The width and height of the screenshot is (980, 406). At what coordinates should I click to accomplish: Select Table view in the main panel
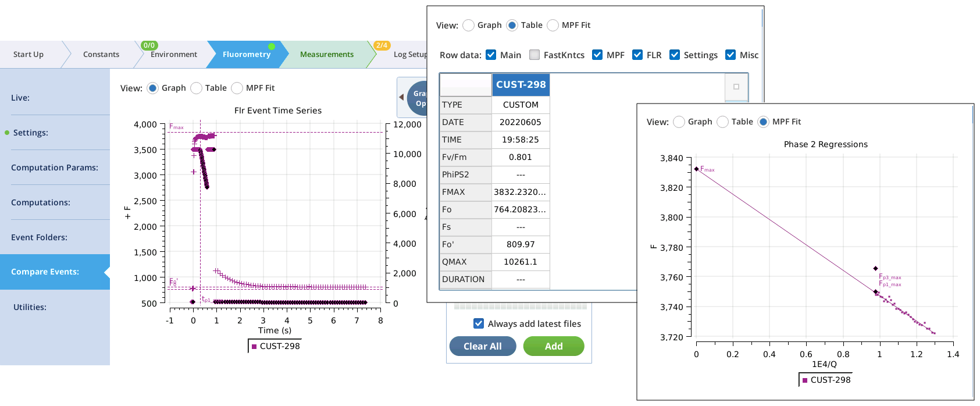(196, 88)
